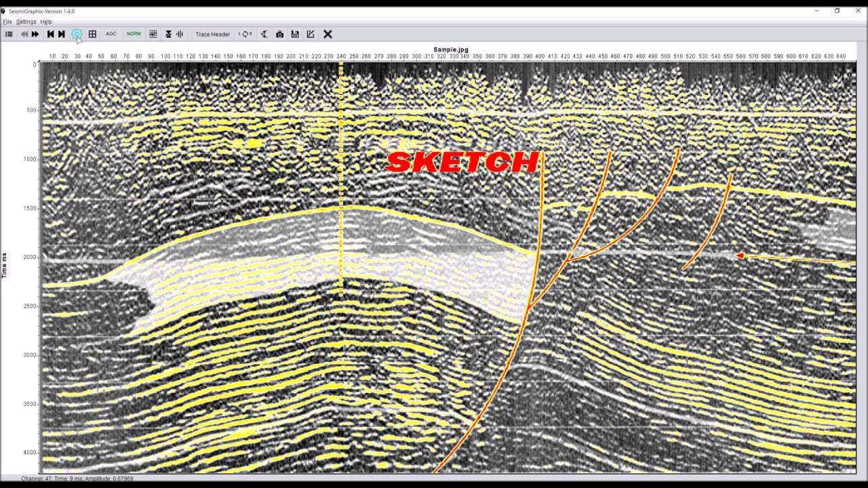The image size is (868, 488).
Task: Click the edit sketch pencil icon
Action: pyautogui.click(x=311, y=34)
